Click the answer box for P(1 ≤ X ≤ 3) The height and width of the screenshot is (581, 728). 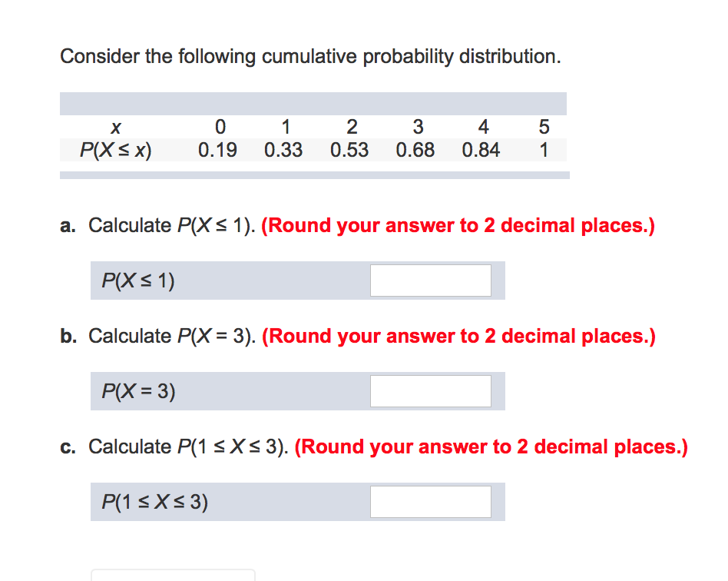[x=430, y=501]
